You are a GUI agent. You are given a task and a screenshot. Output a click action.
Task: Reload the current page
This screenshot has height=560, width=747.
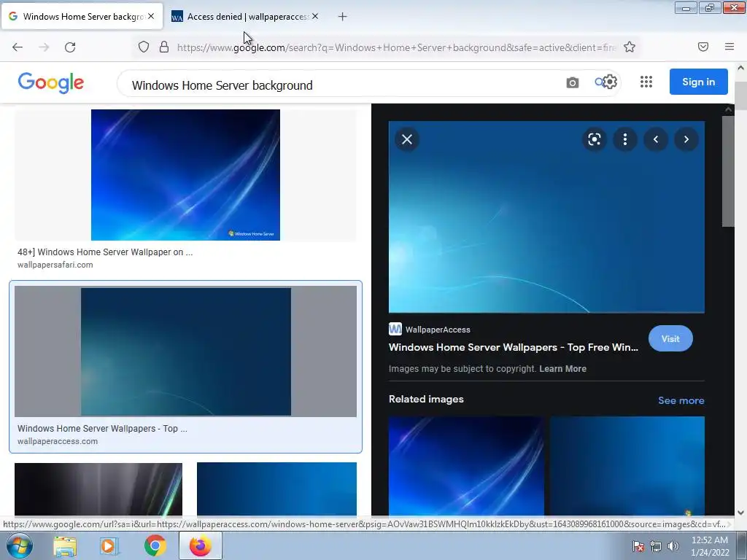[70, 47]
